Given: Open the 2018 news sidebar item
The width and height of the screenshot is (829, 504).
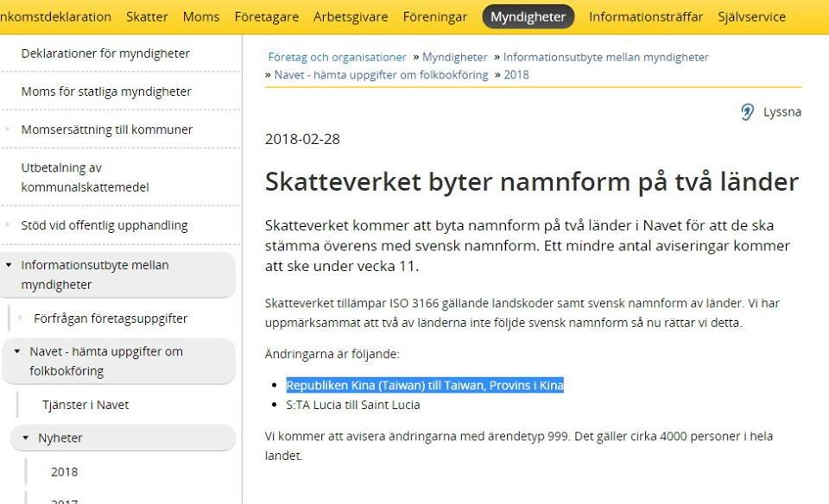Looking at the screenshot, I should pos(65,472).
